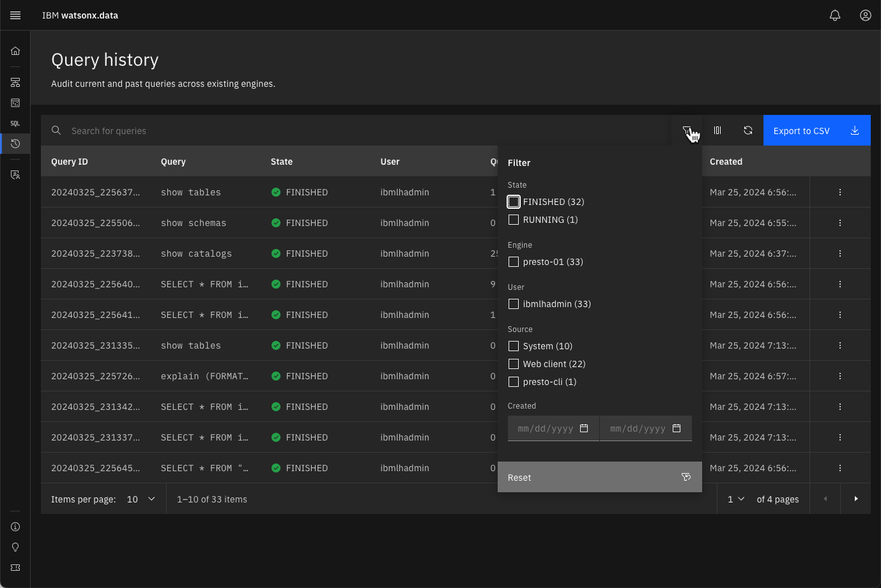
Task: Open the page number dropdown
Action: 736,499
